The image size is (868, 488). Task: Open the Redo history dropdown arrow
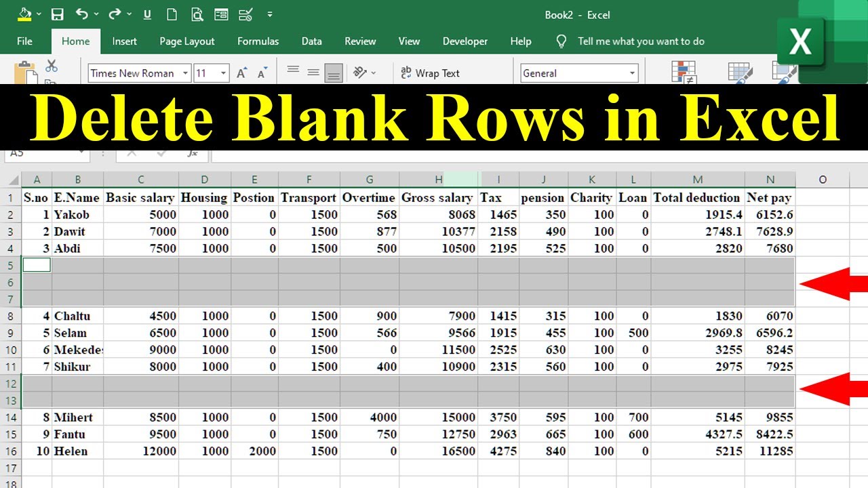[x=130, y=14]
